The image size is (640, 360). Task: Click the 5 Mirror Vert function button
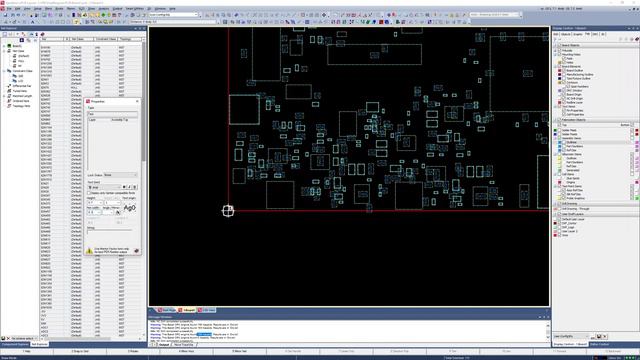click(240, 351)
